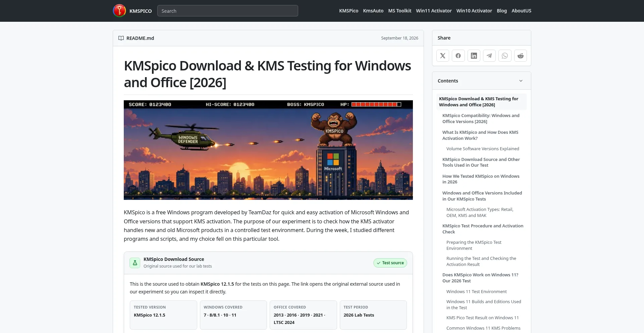
Task: Click the Share panel heading
Action: pos(444,38)
